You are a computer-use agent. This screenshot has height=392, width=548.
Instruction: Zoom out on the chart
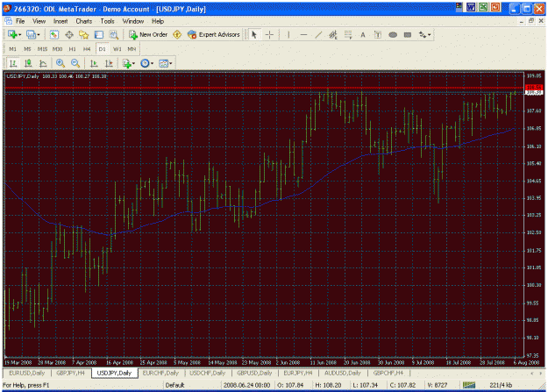pyautogui.click(x=75, y=63)
